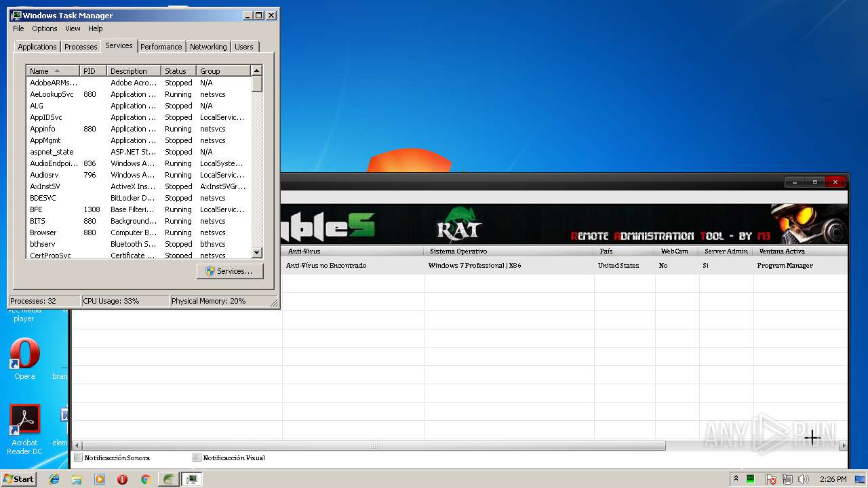The height and width of the screenshot is (488, 868).
Task: Select the aspnet_state service row
Action: 138,152
